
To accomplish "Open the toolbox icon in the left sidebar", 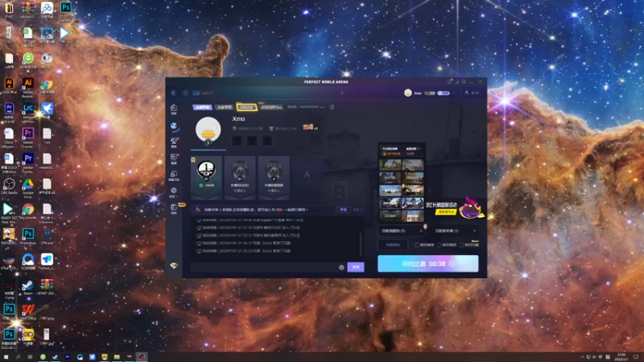I will (174, 175).
